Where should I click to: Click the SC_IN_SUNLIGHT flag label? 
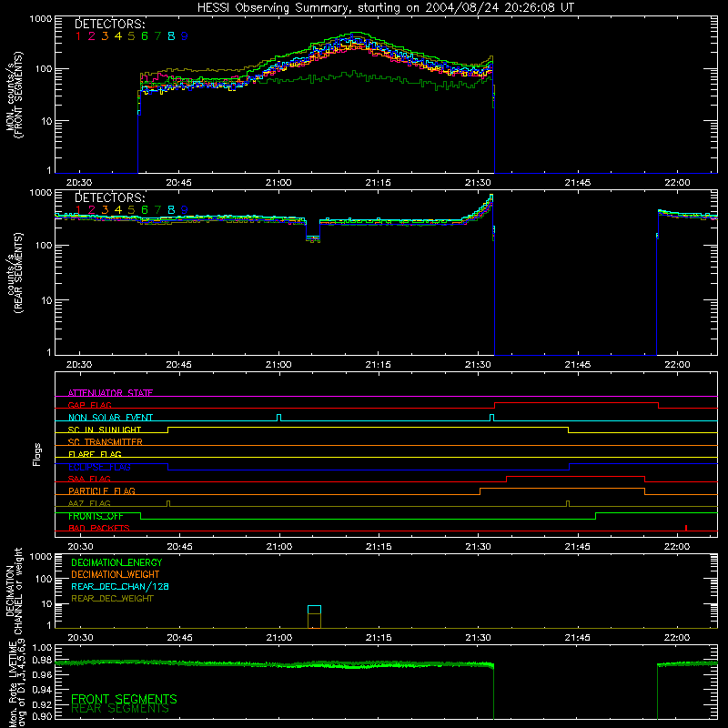[105, 430]
